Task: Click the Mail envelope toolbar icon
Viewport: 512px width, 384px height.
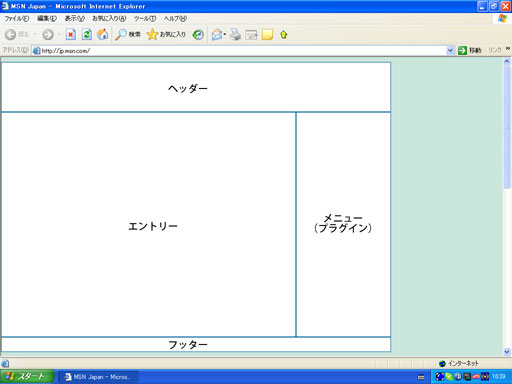Action: [x=217, y=35]
